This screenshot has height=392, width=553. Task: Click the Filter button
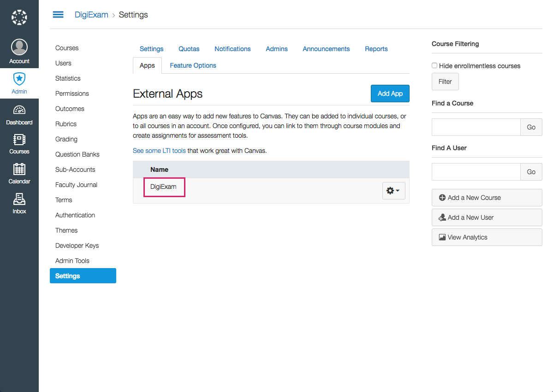click(445, 82)
